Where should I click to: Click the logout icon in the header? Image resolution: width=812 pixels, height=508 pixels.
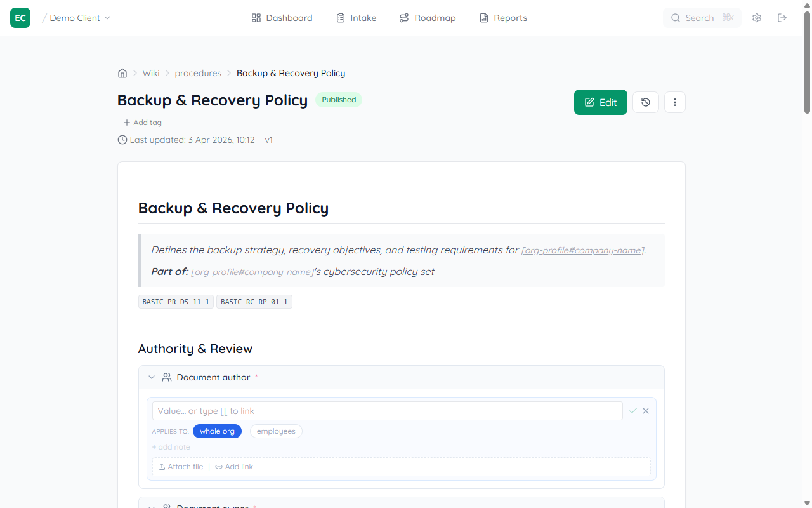pos(782,18)
